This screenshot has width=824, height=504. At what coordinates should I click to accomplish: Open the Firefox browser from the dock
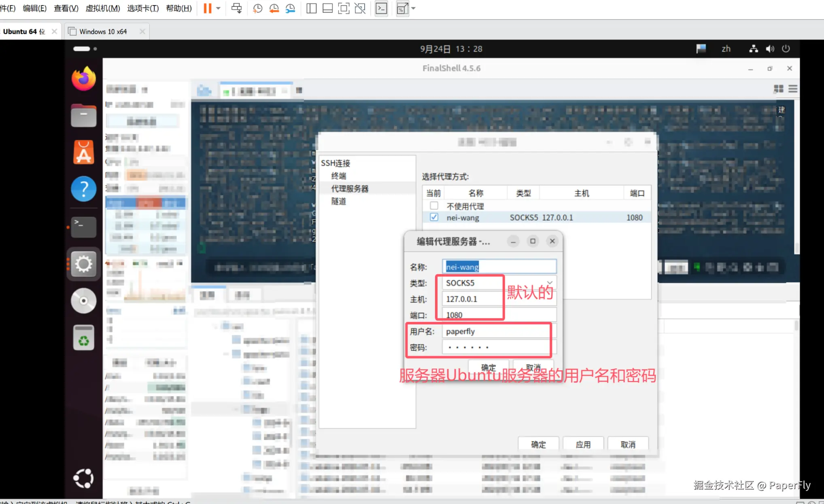tap(84, 78)
